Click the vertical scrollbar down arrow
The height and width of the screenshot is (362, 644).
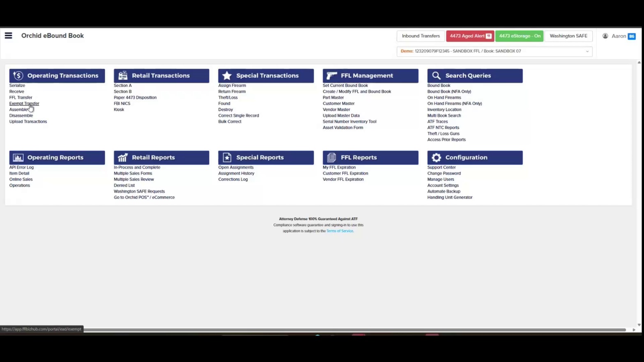(x=639, y=325)
